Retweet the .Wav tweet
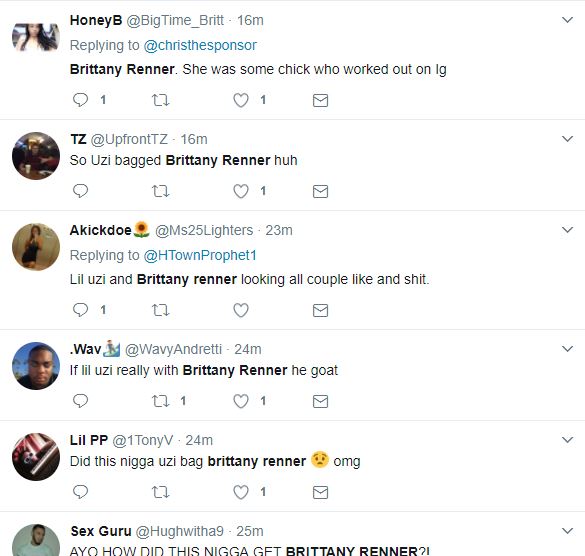 tap(160, 401)
